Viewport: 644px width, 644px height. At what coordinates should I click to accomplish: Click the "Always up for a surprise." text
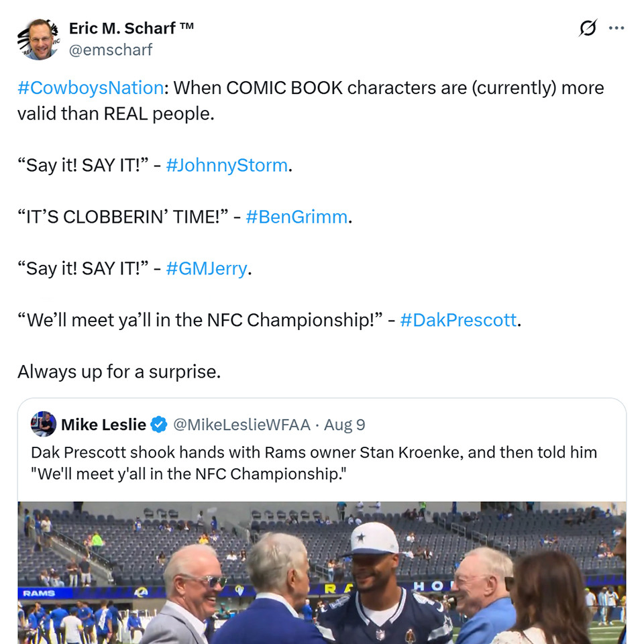pos(119,371)
